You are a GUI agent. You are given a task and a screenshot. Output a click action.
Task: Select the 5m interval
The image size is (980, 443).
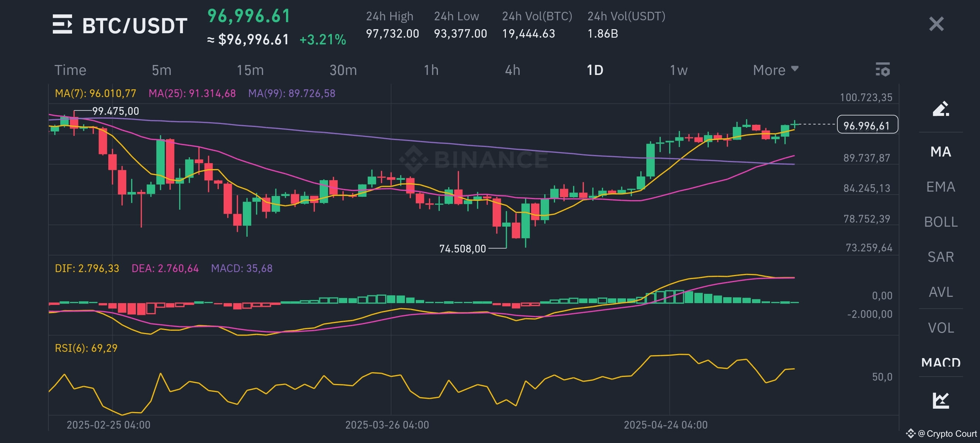click(x=161, y=70)
